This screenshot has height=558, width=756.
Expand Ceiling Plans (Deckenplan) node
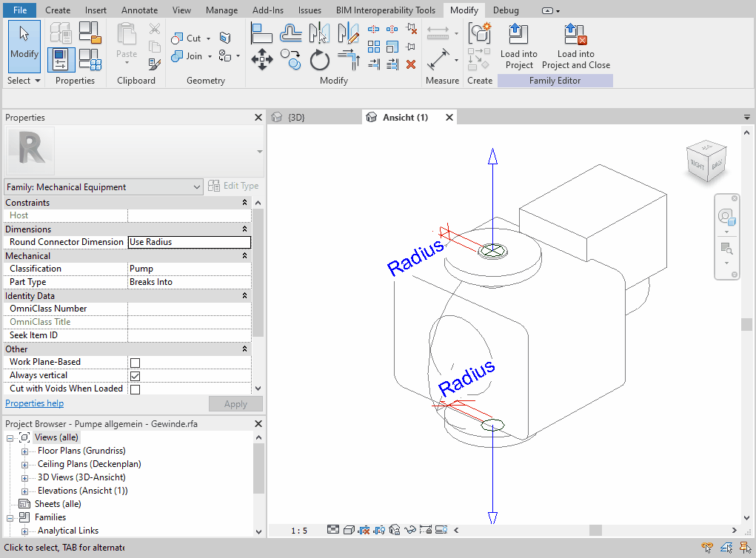click(24, 465)
